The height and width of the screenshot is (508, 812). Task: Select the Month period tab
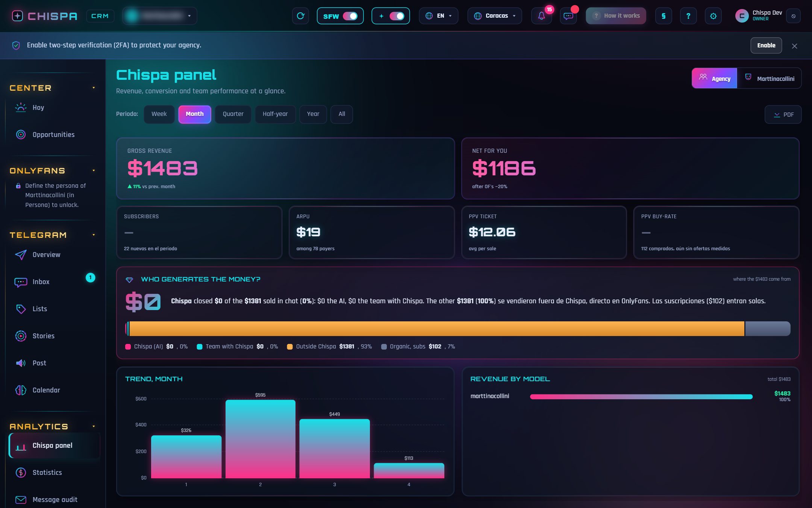pos(195,114)
